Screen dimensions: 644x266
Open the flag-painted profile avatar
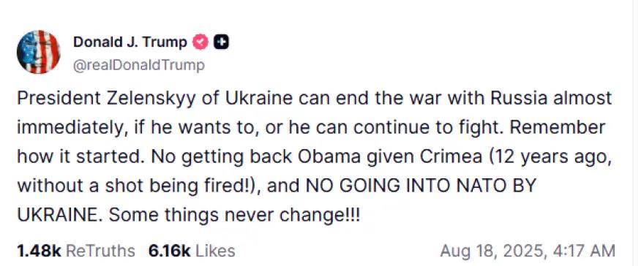click(39, 52)
